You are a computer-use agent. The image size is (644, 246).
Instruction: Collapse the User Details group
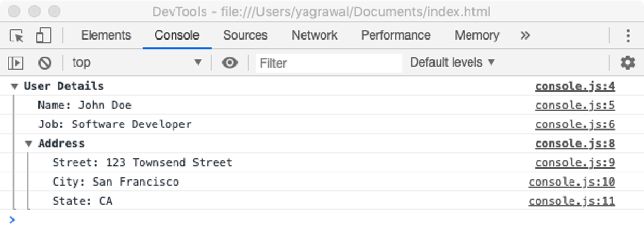click(x=15, y=86)
